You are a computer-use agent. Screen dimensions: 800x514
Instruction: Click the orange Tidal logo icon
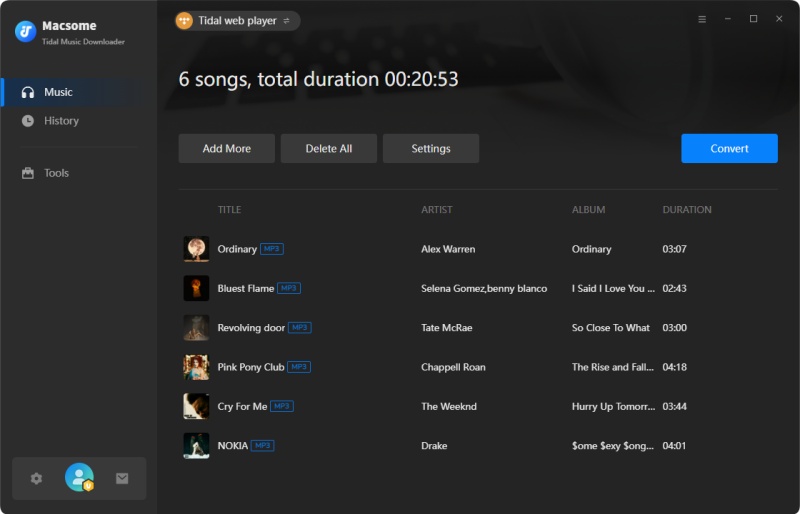(x=184, y=21)
